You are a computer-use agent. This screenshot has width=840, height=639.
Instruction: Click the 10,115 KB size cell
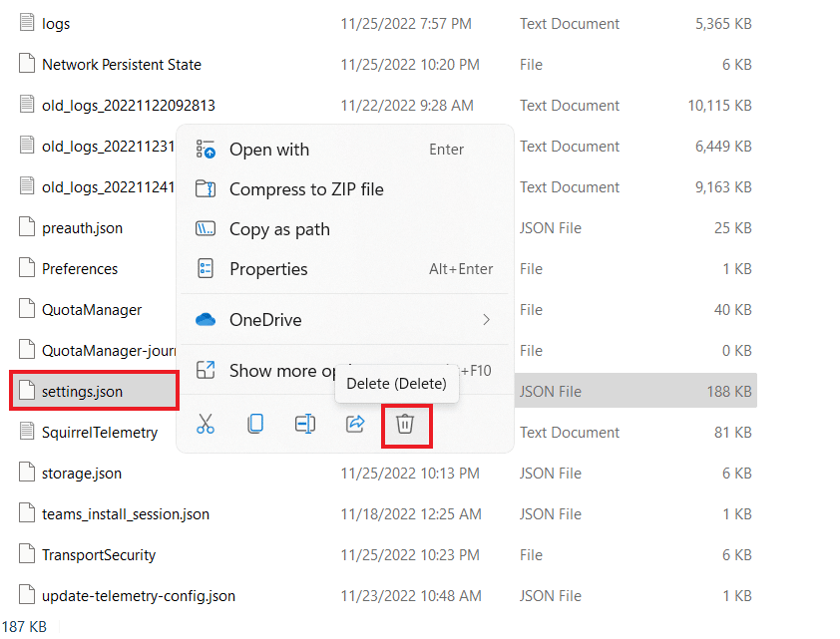pyautogui.click(x=719, y=106)
